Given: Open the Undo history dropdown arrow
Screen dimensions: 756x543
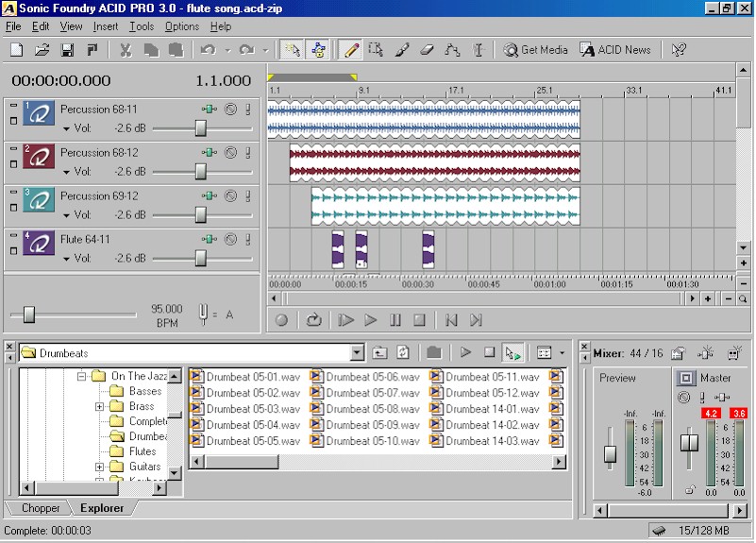Looking at the screenshot, I should [x=227, y=50].
